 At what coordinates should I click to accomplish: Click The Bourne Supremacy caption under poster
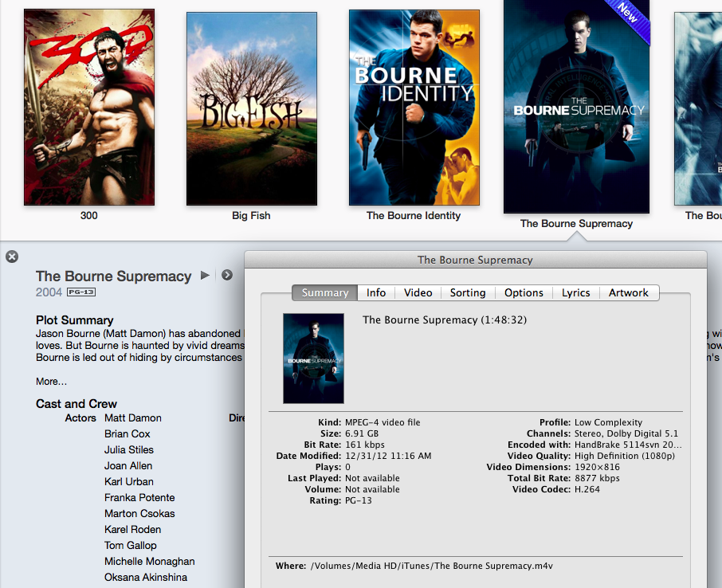pos(576,223)
